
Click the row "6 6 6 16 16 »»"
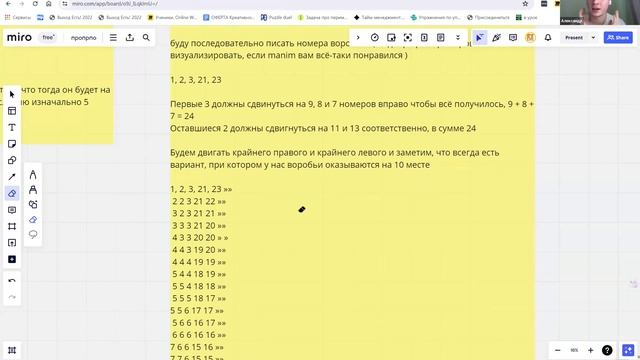[x=199, y=335]
